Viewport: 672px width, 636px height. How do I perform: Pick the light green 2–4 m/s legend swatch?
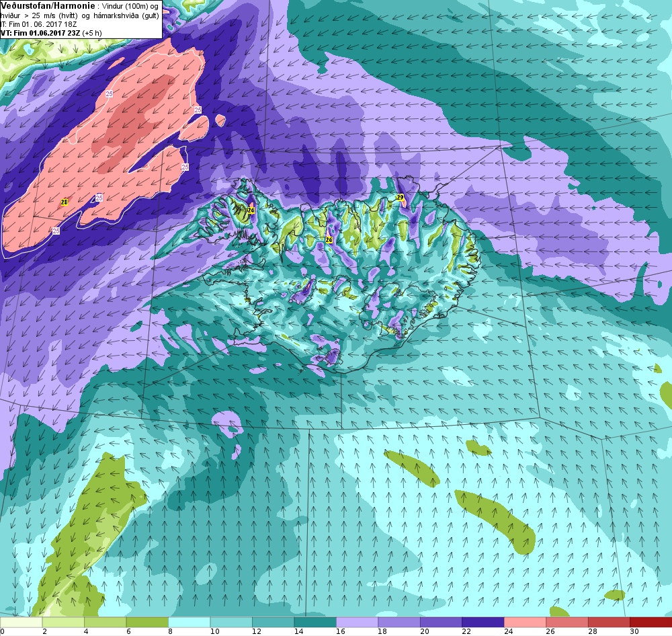click(x=63, y=623)
